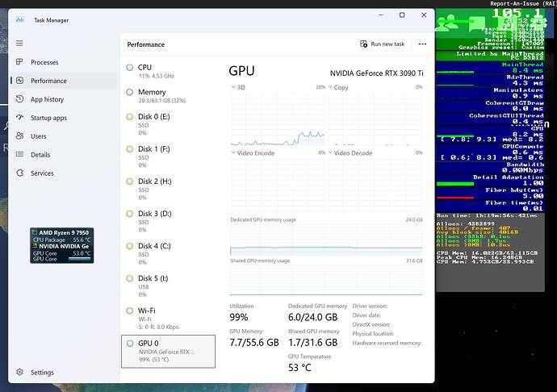
Task: Open the Services page
Action: (x=42, y=173)
